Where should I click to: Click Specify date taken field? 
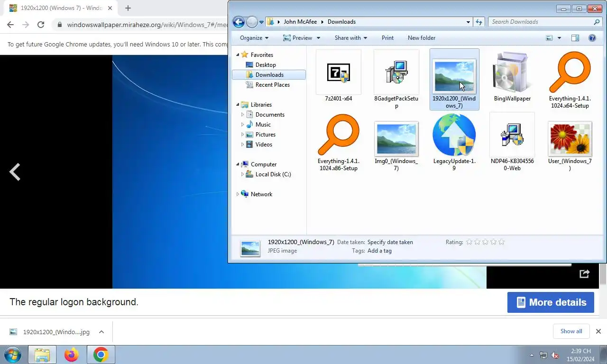[x=390, y=242]
